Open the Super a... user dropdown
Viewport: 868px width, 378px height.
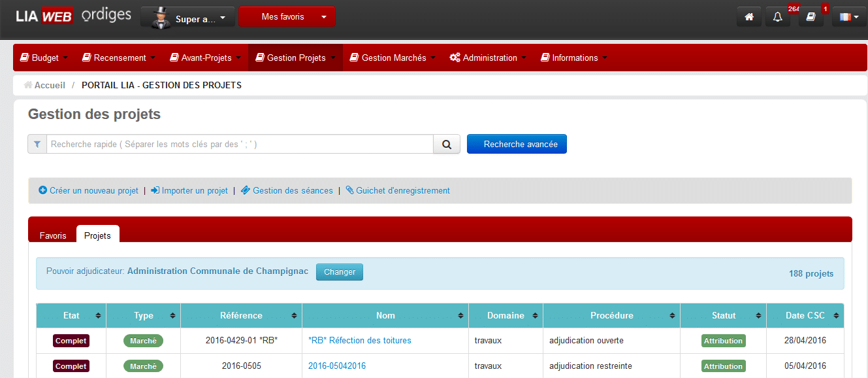coord(187,17)
